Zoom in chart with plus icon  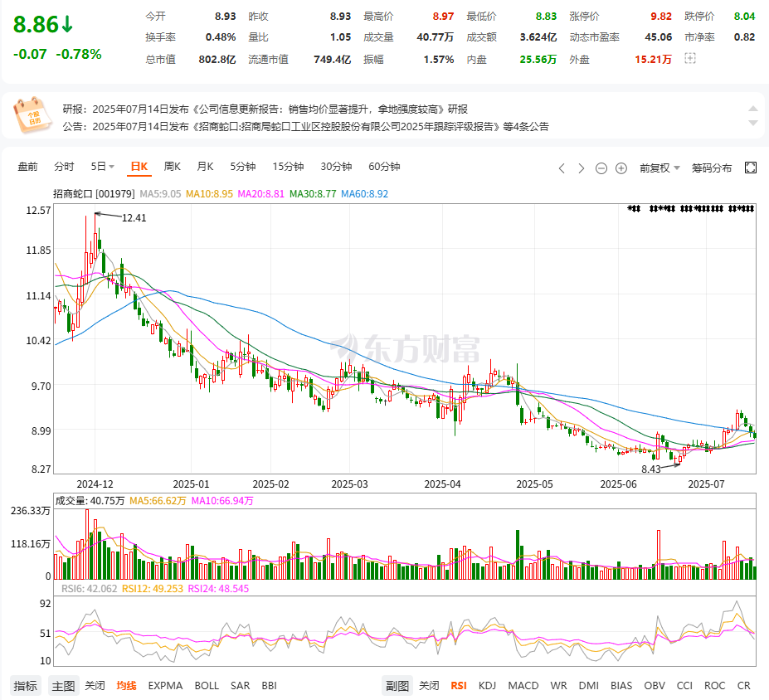(621, 168)
